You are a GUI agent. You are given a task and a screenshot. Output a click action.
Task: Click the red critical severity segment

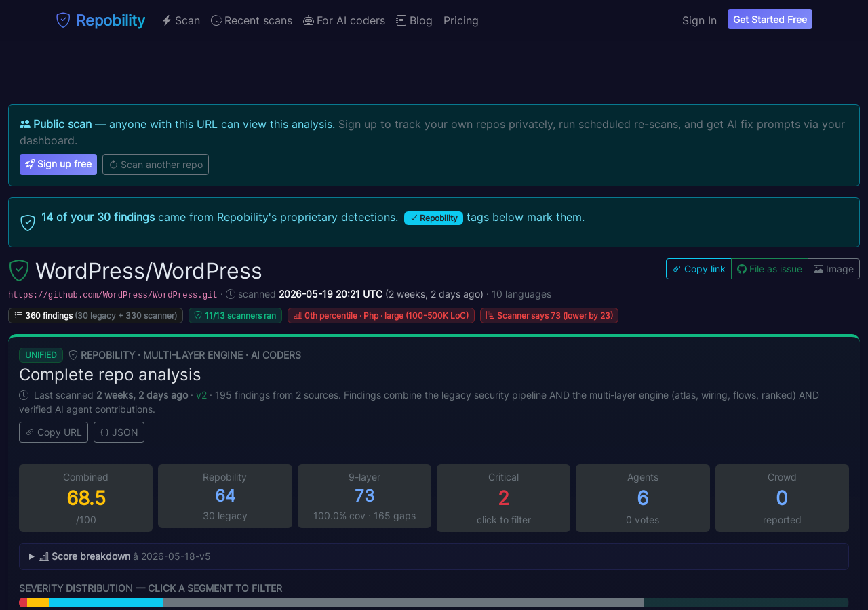23,603
